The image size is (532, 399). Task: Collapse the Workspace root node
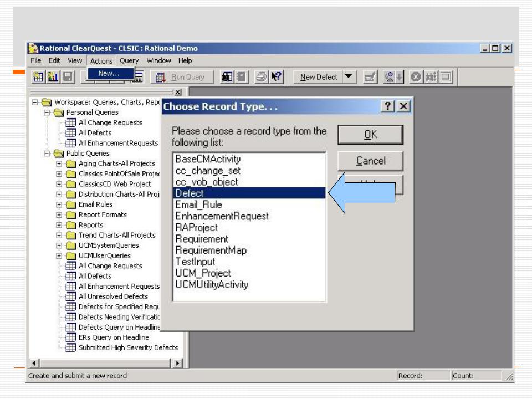pyautogui.click(x=34, y=102)
